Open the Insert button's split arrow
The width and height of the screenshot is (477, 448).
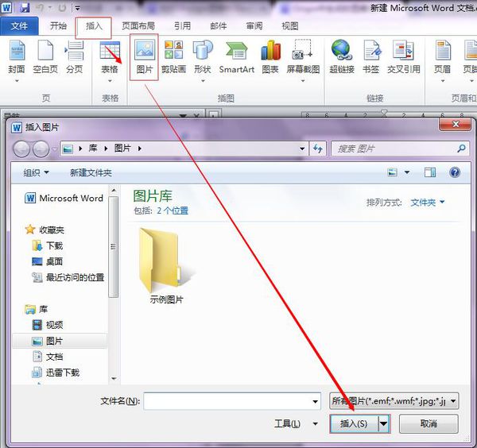384,423
